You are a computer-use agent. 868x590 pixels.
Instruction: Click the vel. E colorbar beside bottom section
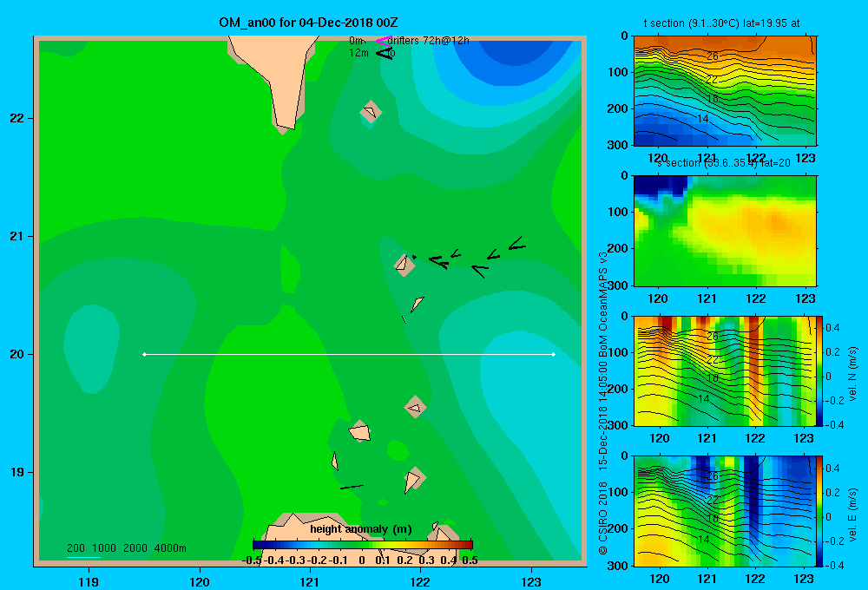click(820, 511)
